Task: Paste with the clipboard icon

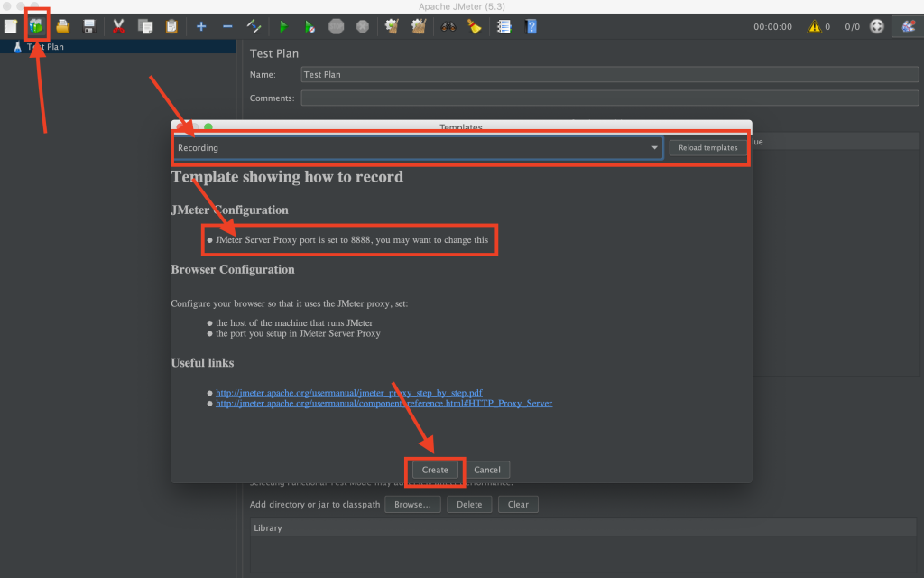Action: (171, 26)
